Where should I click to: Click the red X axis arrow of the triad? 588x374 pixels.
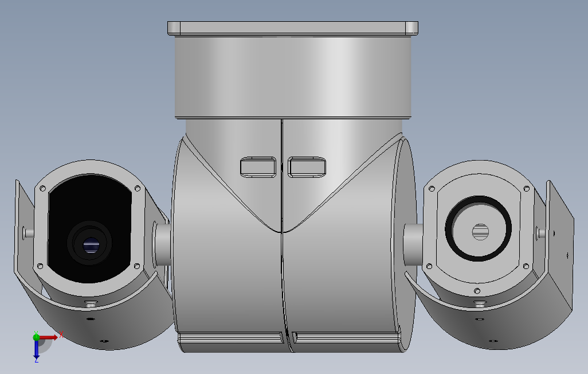click(49, 337)
